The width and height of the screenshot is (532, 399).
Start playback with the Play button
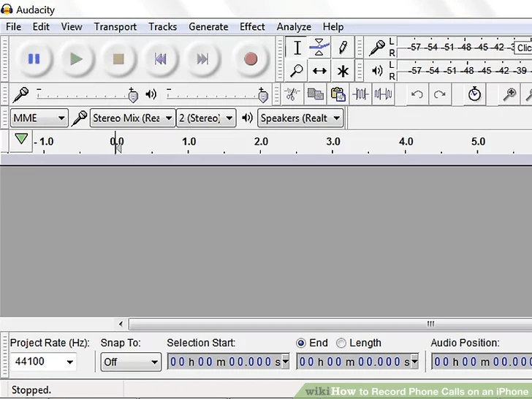coord(76,59)
